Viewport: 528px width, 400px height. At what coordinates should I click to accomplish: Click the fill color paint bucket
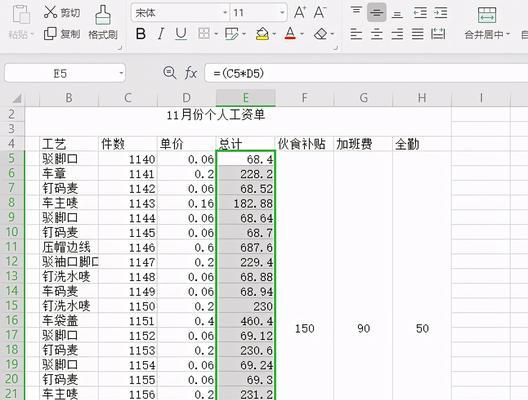(x=262, y=34)
